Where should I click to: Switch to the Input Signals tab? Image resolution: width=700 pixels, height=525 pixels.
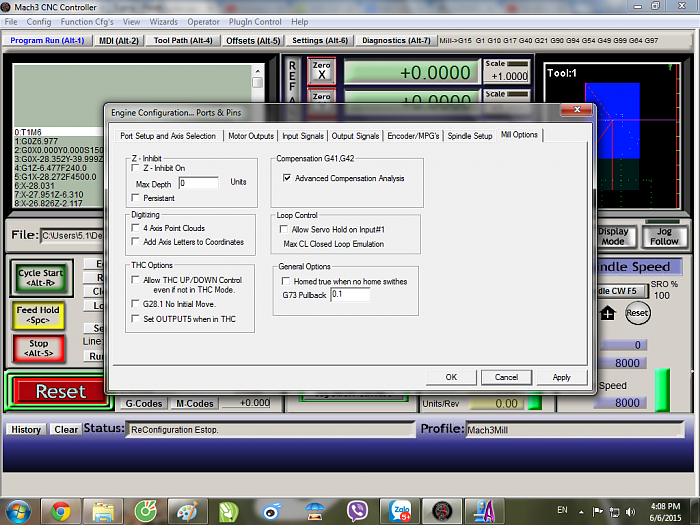coord(303,136)
